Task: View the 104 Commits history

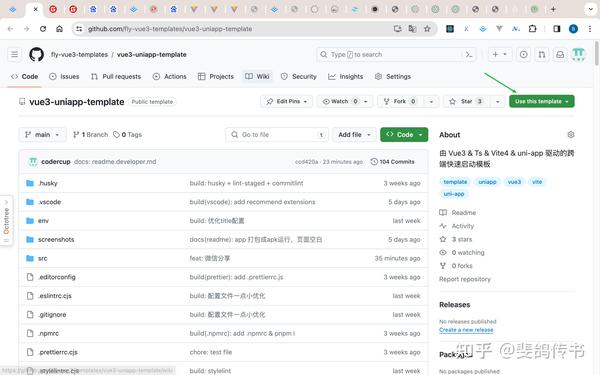Action: tap(392, 162)
